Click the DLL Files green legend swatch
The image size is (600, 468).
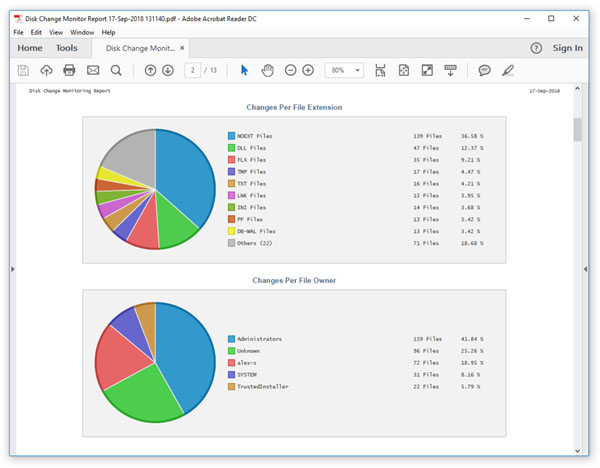pyautogui.click(x=232, y=148)
